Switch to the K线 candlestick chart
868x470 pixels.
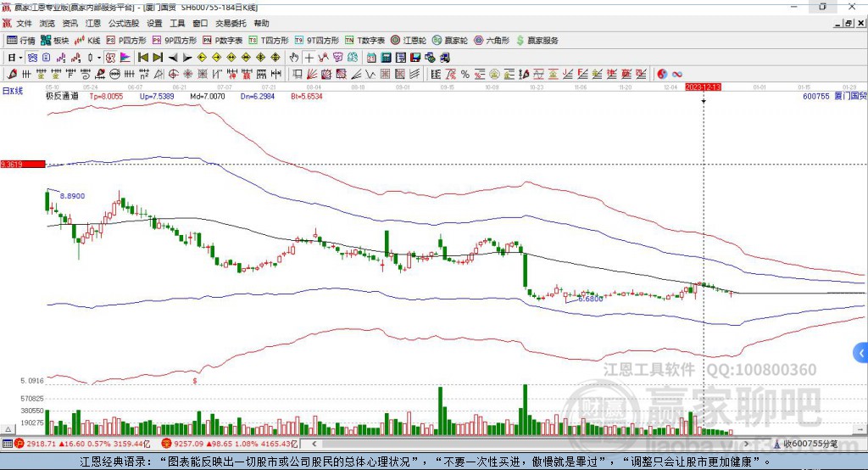point(87,40)
